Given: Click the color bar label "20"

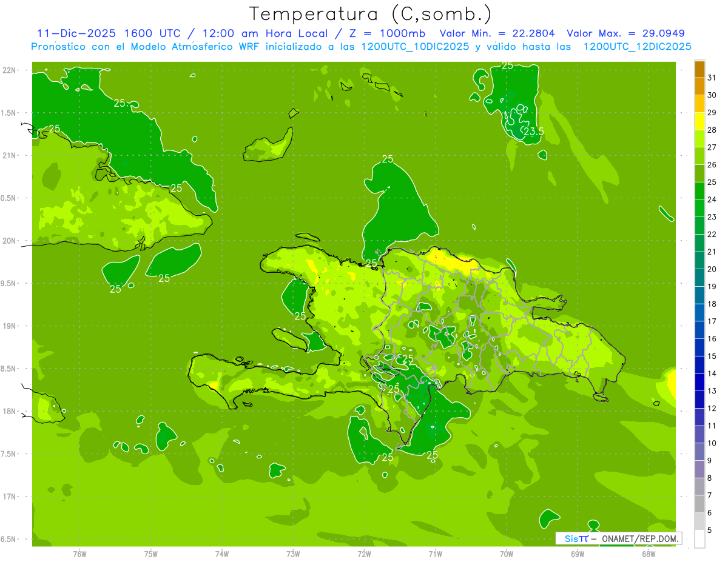Looking at the screenshot, I should point(712,269).
